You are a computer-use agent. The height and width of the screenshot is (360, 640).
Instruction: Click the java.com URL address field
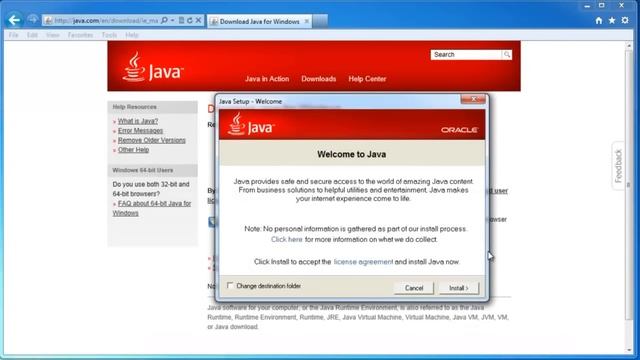106,20
